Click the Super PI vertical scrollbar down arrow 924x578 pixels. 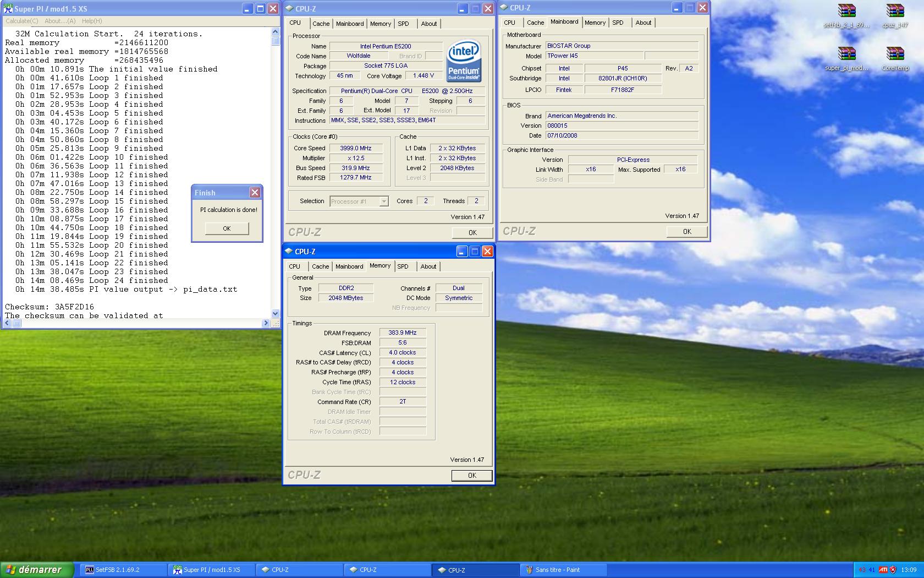pos(276,314)
